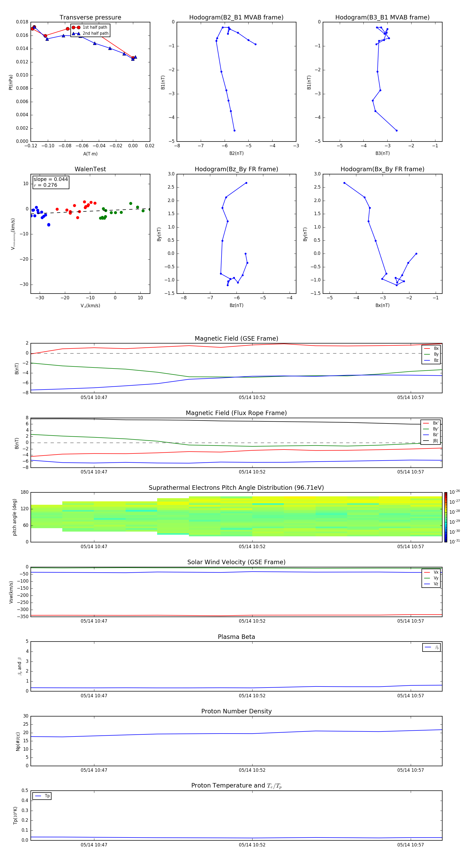Click 'Bx(nT)' x-axis label
The image size is (473, 868).
[x=382, y=305]
